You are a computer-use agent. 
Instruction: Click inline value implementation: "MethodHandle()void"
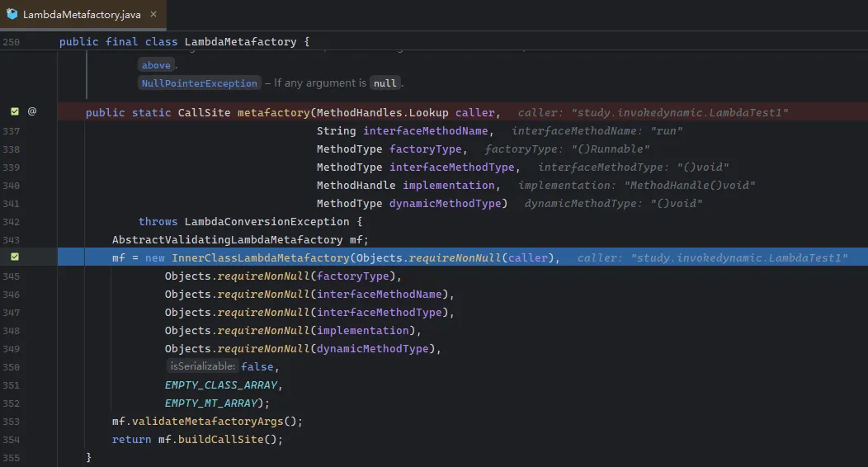pos(637,186)
